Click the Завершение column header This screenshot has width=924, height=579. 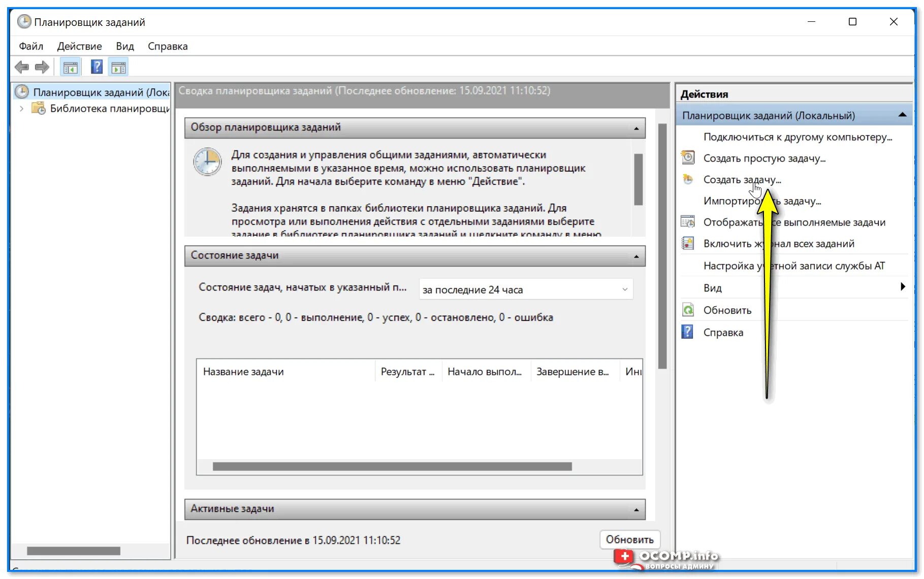575,372
